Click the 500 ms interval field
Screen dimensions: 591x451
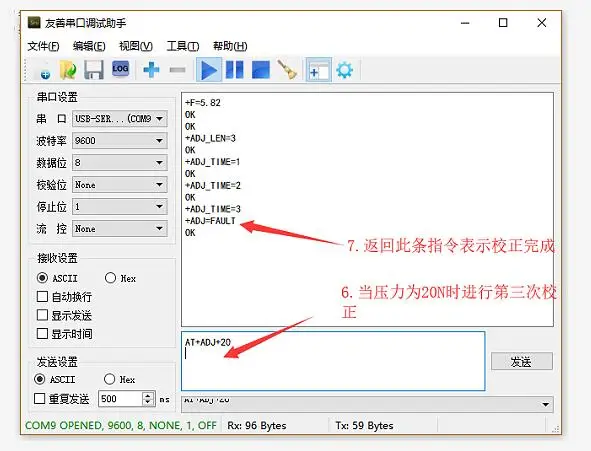[x=121, y=399]
